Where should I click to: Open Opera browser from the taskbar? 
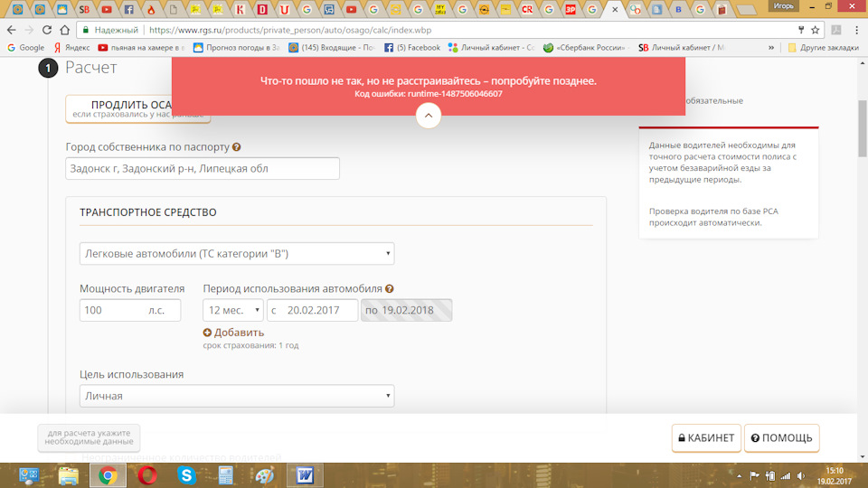pyautogui.click(x=147, y=475)
